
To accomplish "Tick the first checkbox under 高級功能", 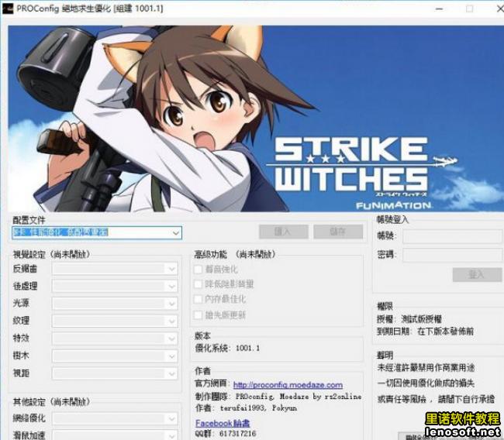I will point(198,269).
